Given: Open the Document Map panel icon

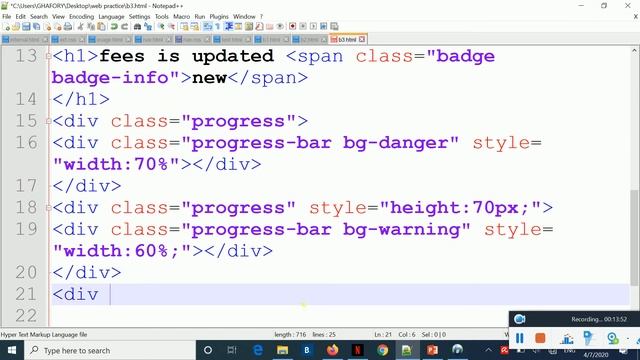Looking at the screenshot, I should pyautogui.click(x=249, y=27).
